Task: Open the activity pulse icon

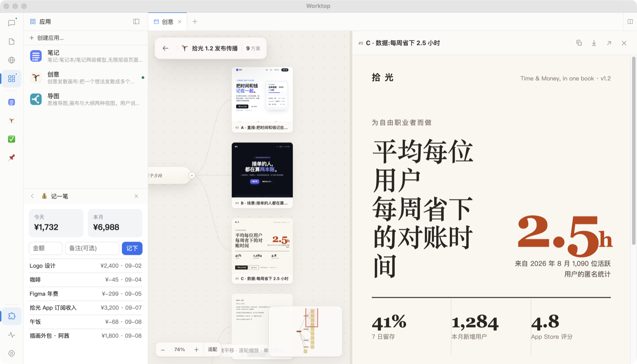Action: coord(12,335)
